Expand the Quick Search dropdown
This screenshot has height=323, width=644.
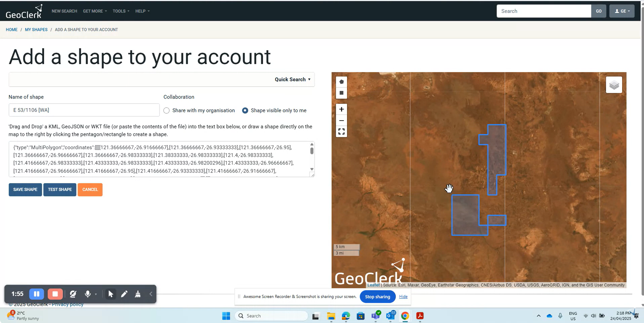pyautogui.click(x=293, y=79)
